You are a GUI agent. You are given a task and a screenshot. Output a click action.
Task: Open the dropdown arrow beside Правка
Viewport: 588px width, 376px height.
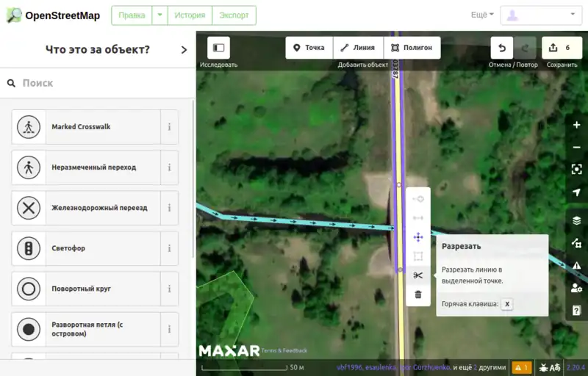pyautogui.click(x=161, y=15)
